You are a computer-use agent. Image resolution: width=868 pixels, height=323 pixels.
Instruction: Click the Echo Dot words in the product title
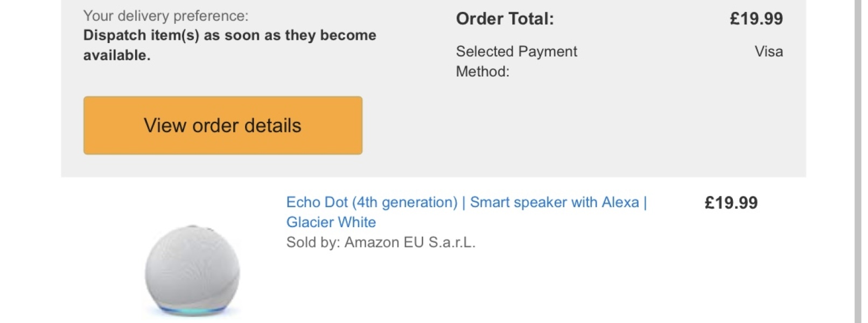pos(317,202)
